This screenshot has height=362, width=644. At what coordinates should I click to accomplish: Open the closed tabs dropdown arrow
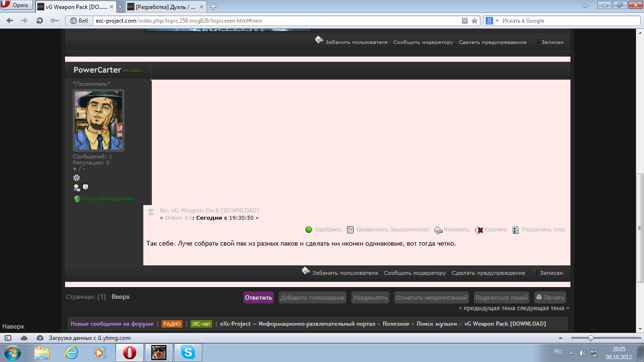[585, 7]
